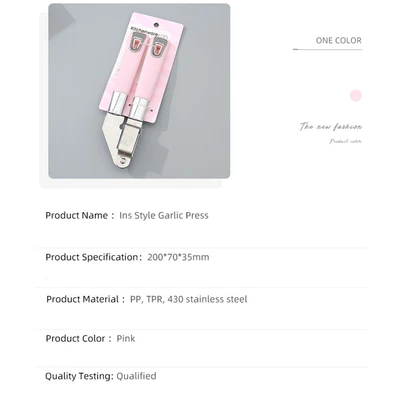Click the Ins Style Garlic Press text
The image size is (400, 400).
pos(164,215)
